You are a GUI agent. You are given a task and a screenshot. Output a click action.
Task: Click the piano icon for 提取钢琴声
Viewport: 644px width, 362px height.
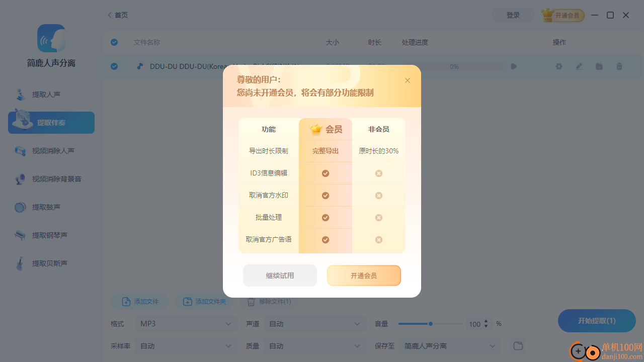20,235
